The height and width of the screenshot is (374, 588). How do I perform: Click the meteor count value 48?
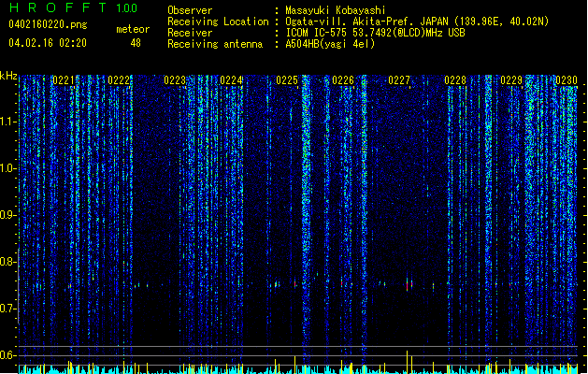point(136,43)
